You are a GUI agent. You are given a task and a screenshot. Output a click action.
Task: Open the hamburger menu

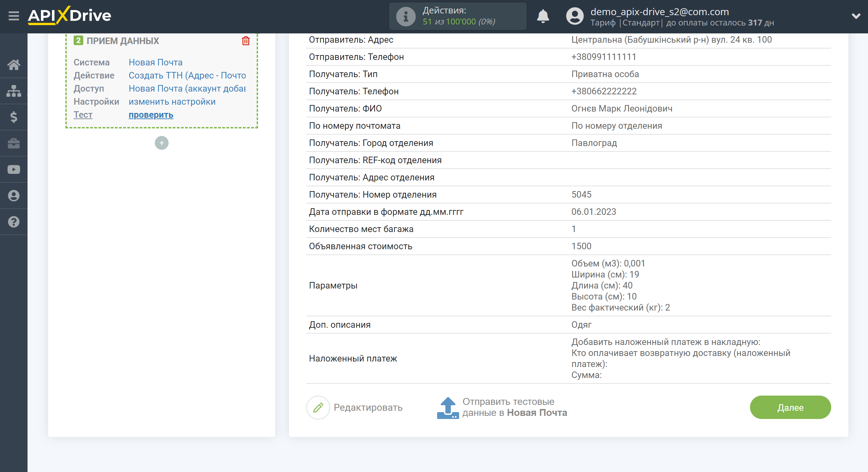click(x=14, y=16)
